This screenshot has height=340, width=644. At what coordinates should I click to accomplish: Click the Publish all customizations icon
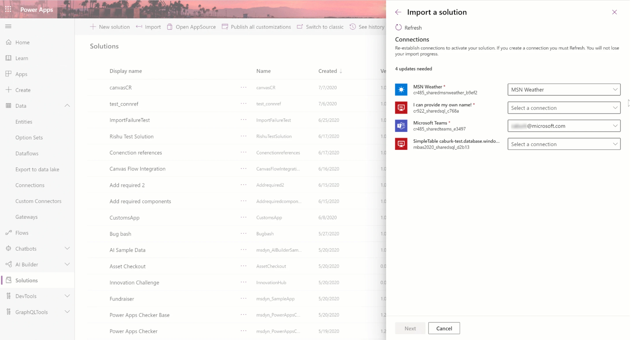pyautogui.click(x=225, y=27)
